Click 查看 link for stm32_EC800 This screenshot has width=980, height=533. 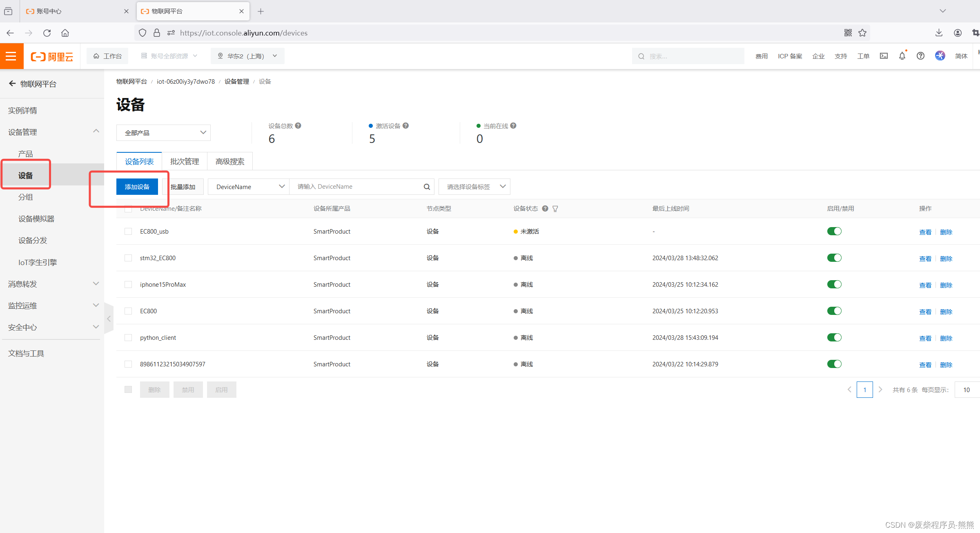coord(925,259)
